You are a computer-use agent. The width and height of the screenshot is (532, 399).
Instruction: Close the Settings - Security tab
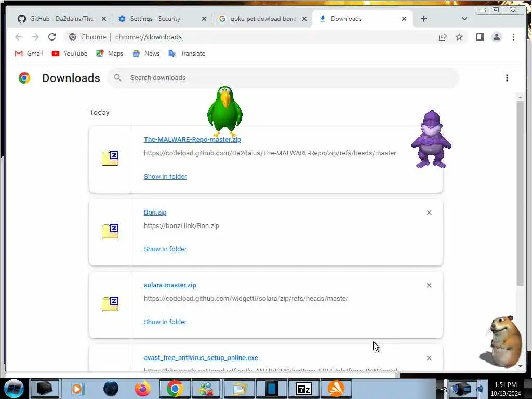pyautogui.click(x=204, y=19)
